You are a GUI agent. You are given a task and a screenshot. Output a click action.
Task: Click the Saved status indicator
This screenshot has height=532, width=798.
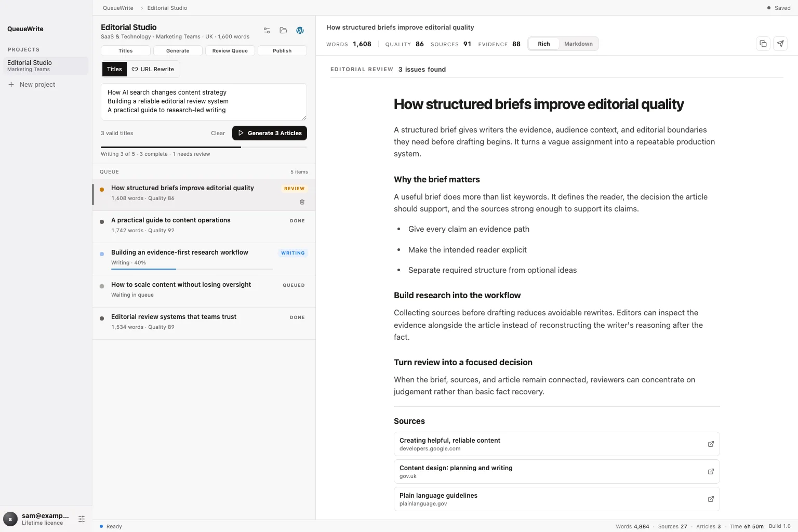[779, 8]
